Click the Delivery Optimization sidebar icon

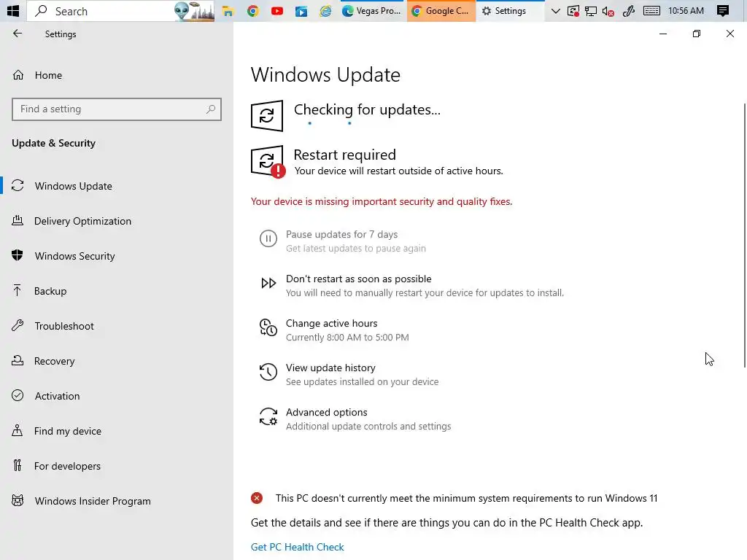click(x=18, y=220)
